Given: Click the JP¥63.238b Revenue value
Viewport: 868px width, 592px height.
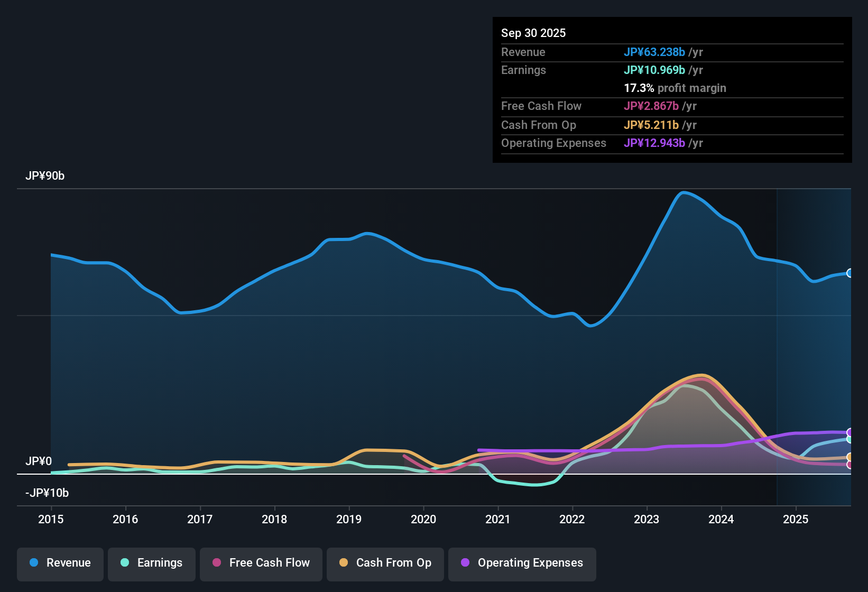Looking at the screenshot, I should (654, 52).
